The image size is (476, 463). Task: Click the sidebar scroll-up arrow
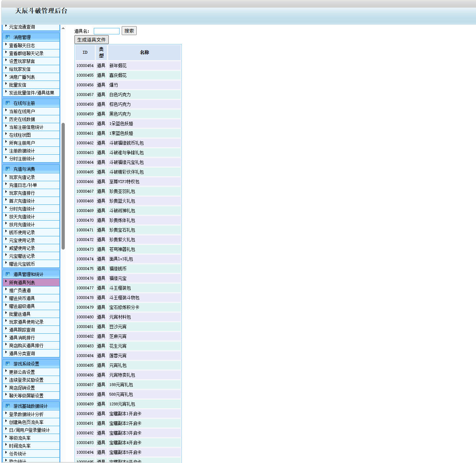(63, 28)
